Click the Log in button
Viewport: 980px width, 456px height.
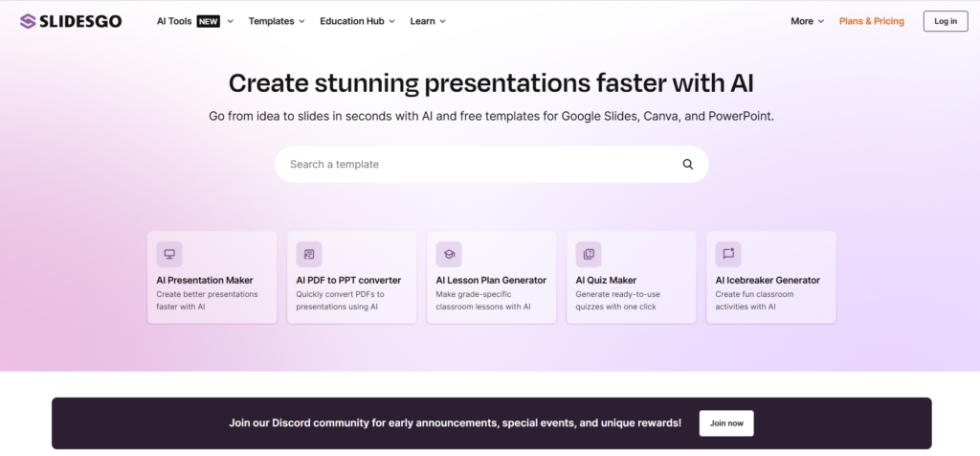click(946, 21)
